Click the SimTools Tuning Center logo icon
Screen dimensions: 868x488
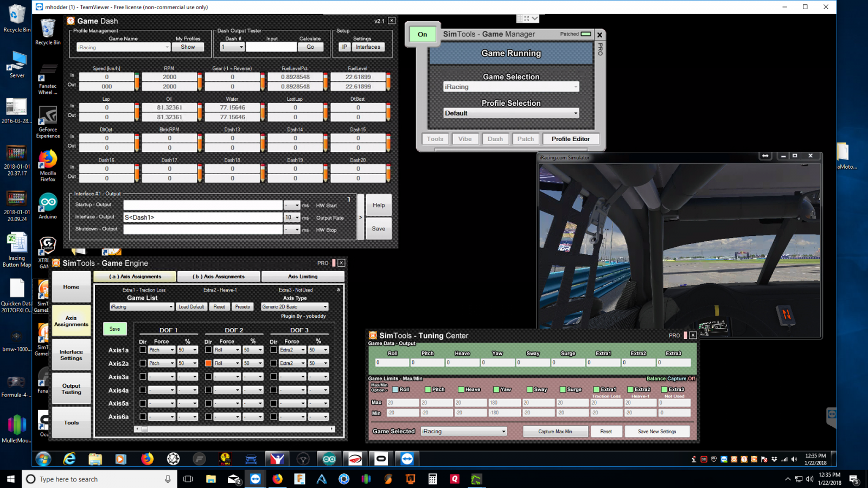[x=373, y=336]
